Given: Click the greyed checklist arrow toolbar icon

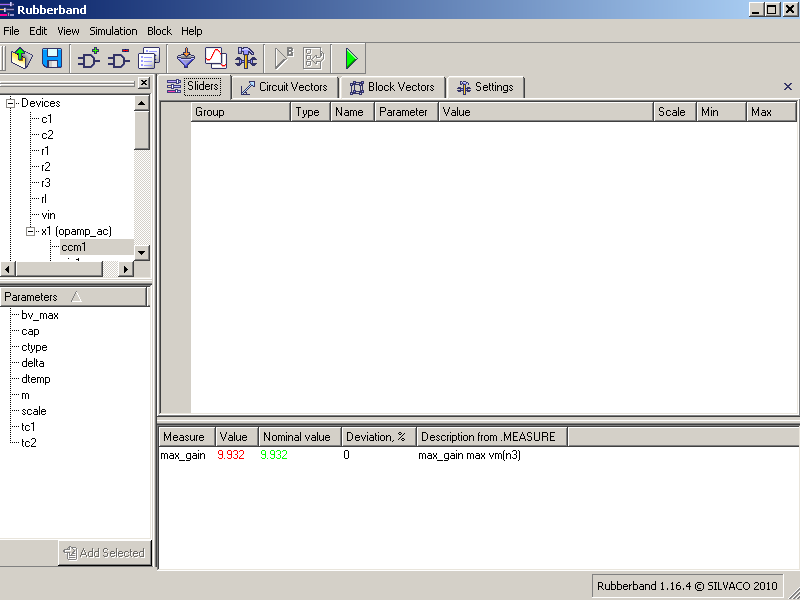Looking at the screenshot, I should [313, 58].
